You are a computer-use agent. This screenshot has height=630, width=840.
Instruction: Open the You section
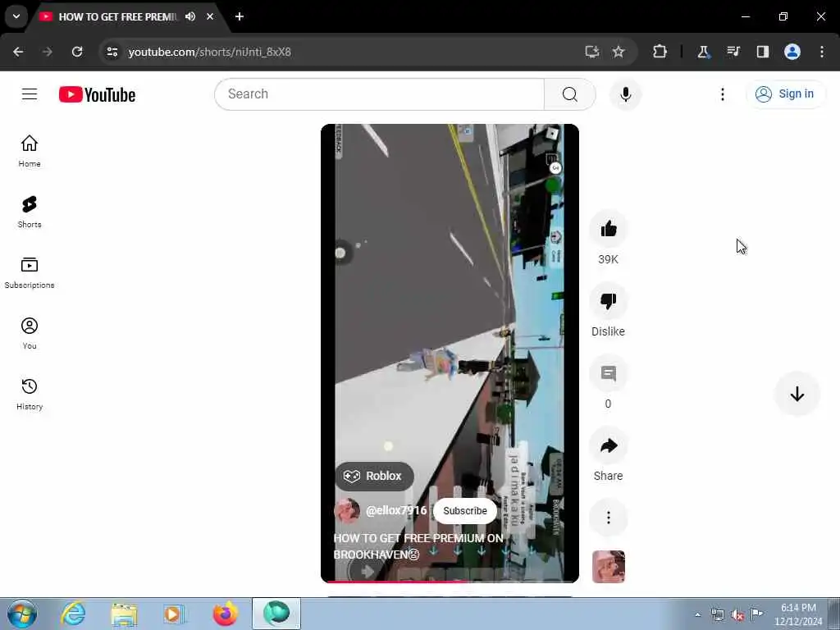pos(30,333)
